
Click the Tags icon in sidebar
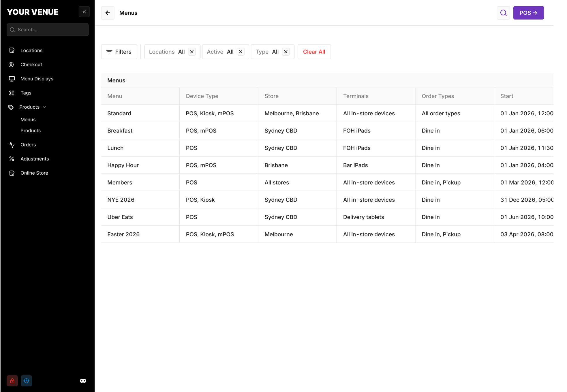[x=12, y=93]
